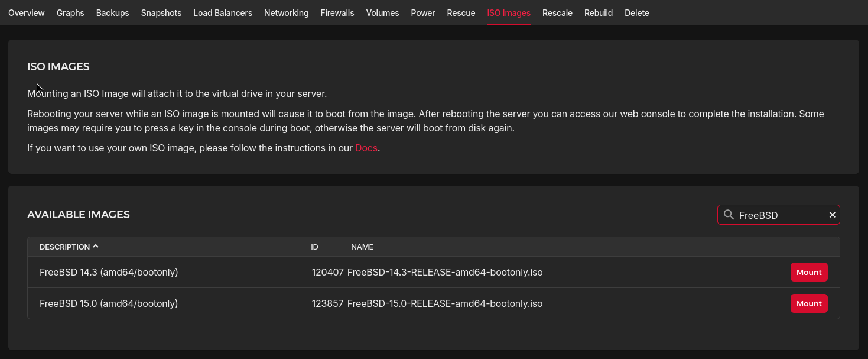
Task: Click image ID 123857
Action: pyautogui.click(x=328, y=303)
